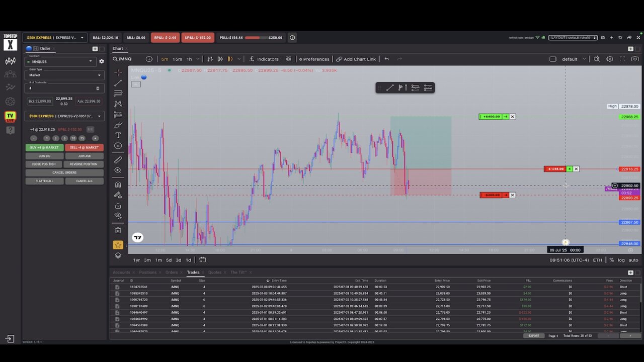Open the default layout name dropdown
The width and height of the screenshot is (644, 362).
pyautogui.click(x=574, y=59)
